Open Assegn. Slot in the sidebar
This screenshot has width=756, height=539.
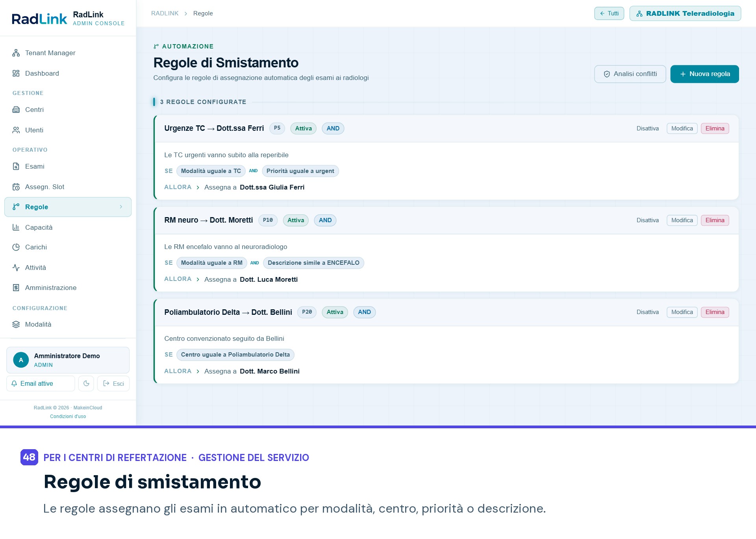point(68,187)
